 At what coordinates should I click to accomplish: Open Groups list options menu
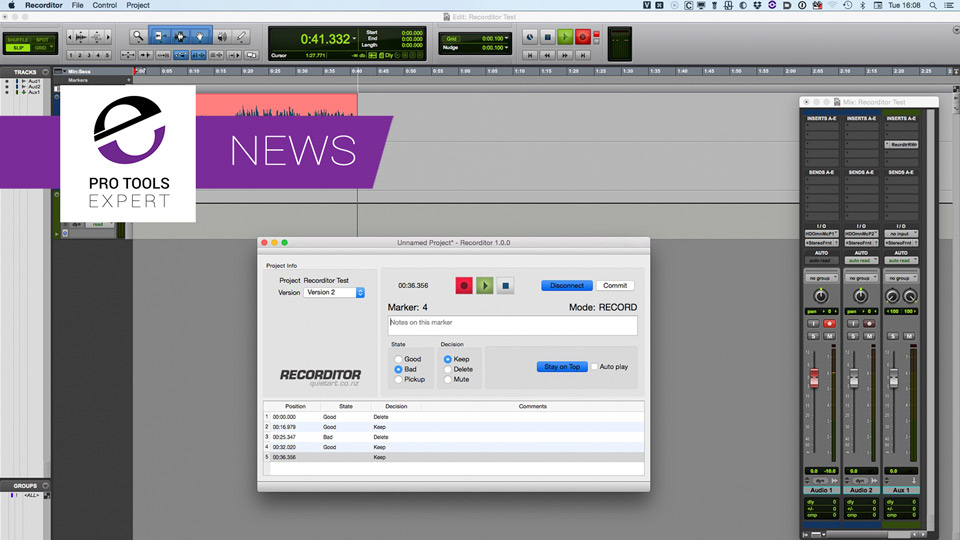pos(45,486)
